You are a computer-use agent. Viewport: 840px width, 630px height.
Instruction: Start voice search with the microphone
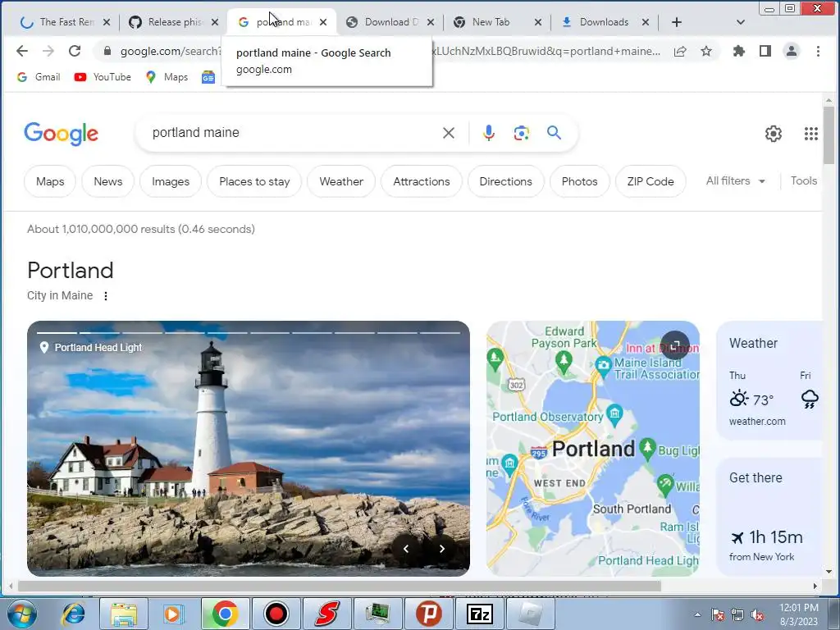click(488, 133)
